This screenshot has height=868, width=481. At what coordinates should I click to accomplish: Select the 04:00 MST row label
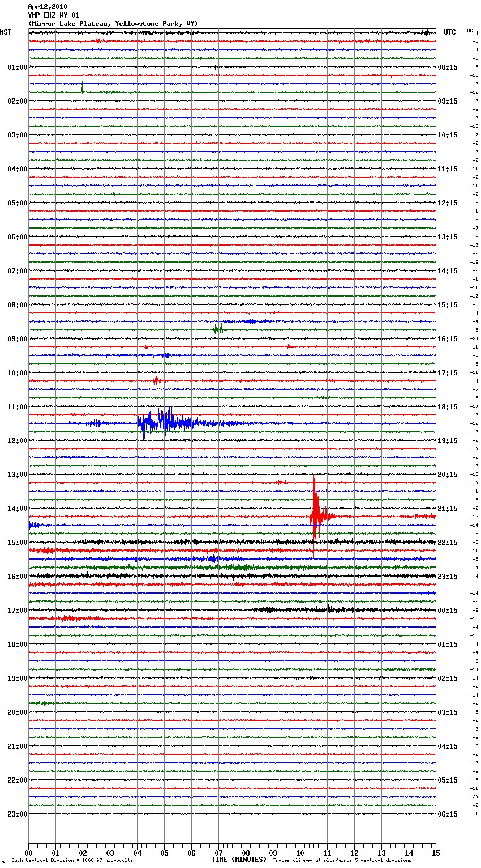point(18,169)
